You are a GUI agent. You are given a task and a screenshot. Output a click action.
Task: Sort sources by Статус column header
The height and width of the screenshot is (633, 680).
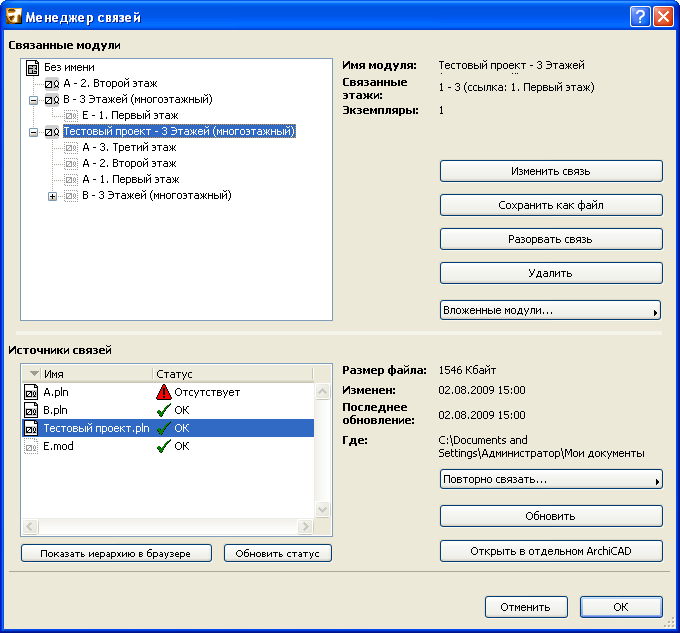(233, 374)
